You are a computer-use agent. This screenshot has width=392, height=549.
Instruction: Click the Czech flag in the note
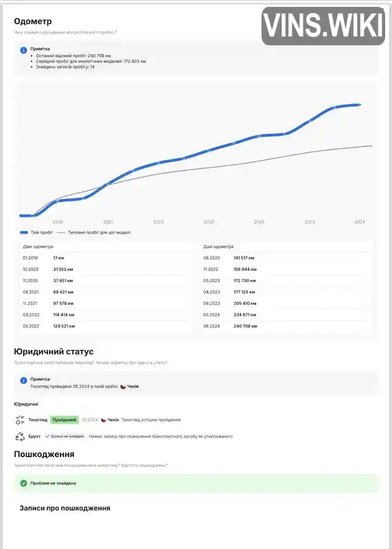click(124, 386)
